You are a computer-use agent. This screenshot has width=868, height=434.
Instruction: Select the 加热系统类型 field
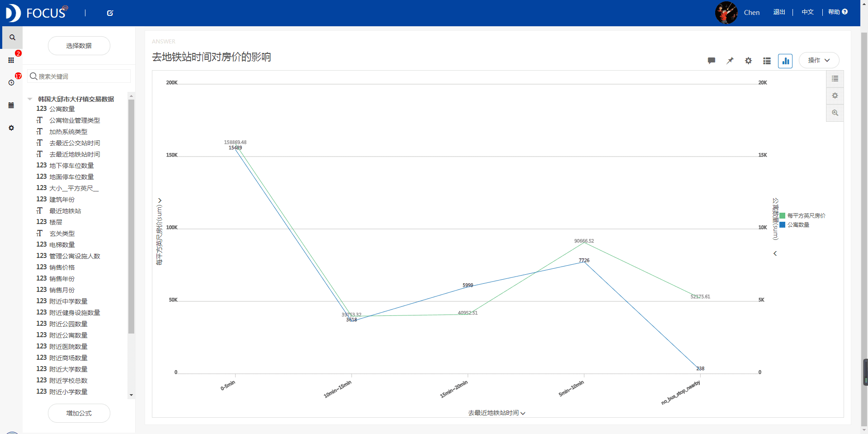click(x=68, y=132)
